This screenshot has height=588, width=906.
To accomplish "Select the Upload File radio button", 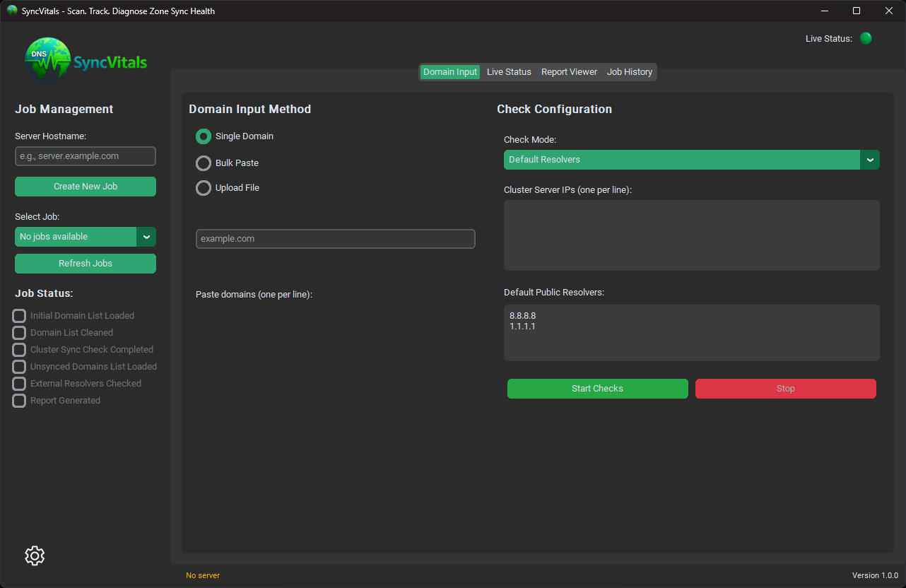I will pos(204,188).
